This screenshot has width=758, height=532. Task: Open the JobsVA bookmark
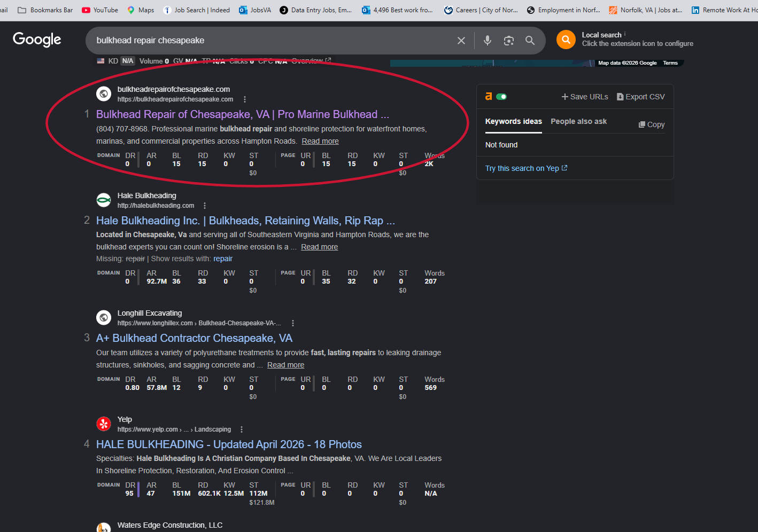click(x=255, y=10)
